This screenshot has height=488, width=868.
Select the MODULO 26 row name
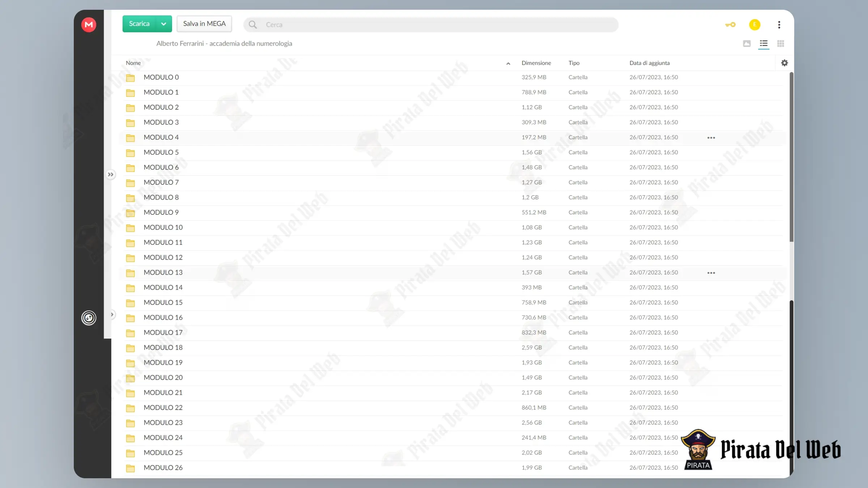pyautogui.click(x=163, y=467)
